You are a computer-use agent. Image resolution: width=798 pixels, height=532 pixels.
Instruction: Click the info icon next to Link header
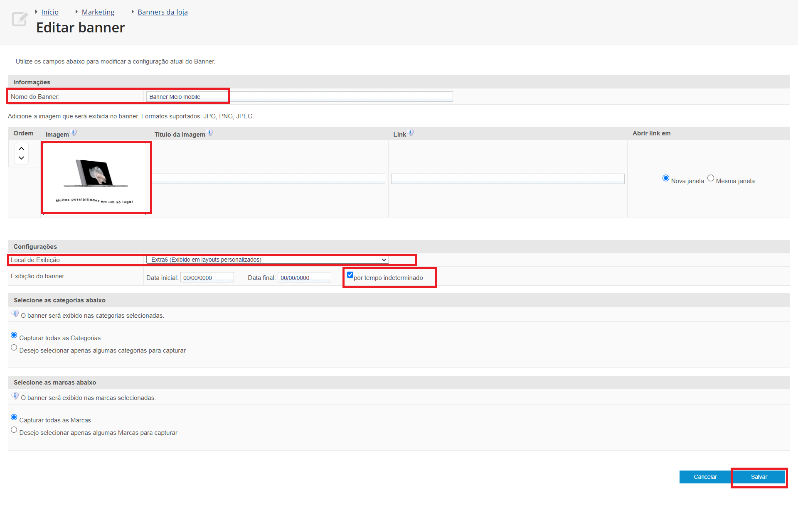(x=411, y=133)
